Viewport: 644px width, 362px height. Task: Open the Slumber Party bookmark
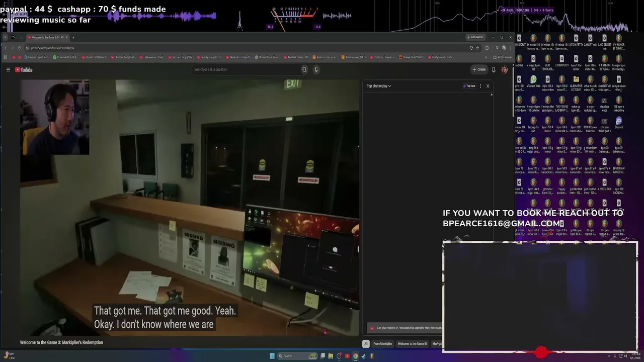tap(124, 57)
